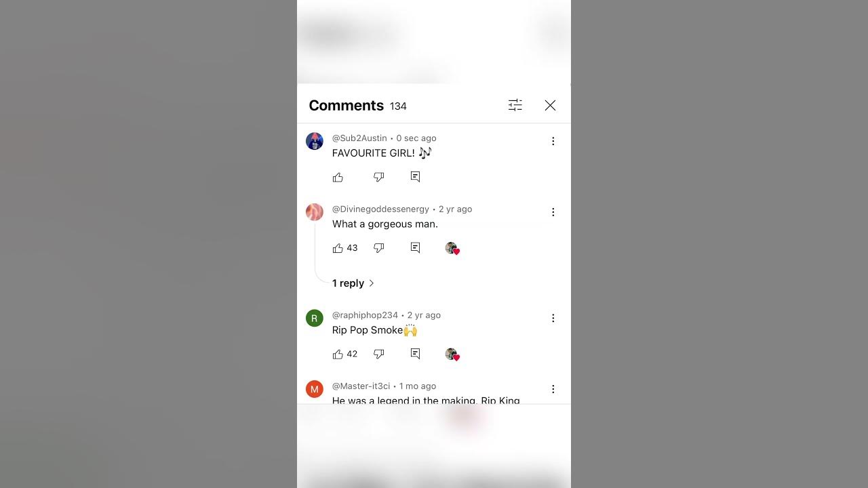This screenshot has width=868, height=488.
Task: Click creator heart badge on gorgeous man comment
Action: [452, 248]
